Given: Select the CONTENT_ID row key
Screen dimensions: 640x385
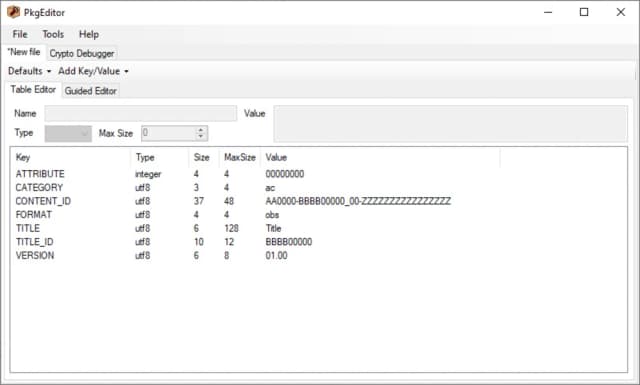Looking at the screenshot, I should pyautogui.click(x=43, y=201).
